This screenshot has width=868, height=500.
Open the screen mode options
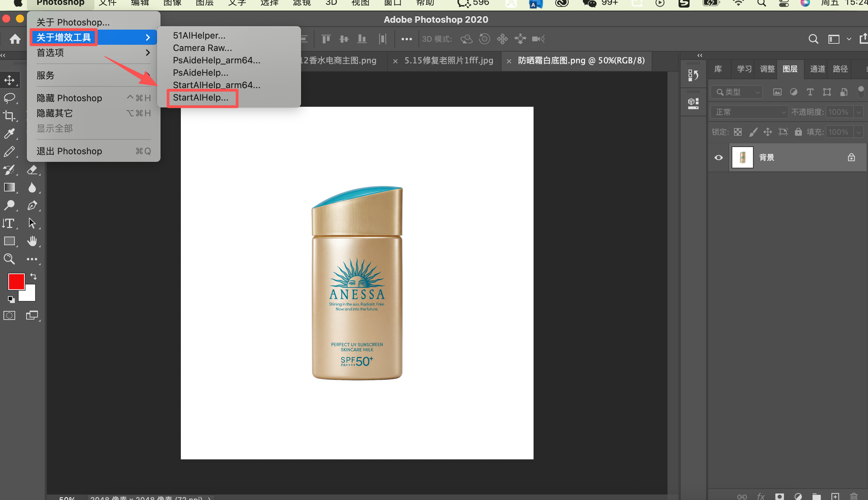[32, 315]
